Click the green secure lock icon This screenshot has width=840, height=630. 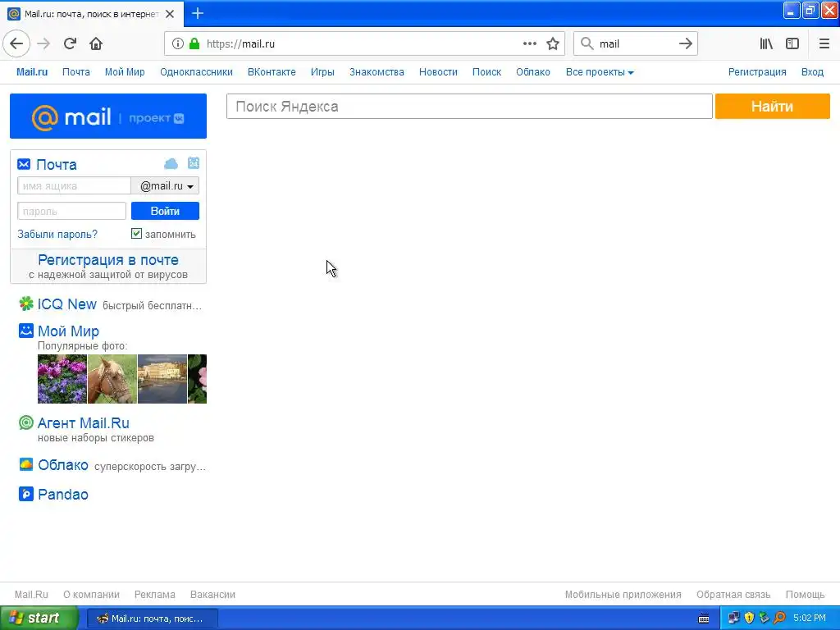pyautogui.click(x=194, y=44)
